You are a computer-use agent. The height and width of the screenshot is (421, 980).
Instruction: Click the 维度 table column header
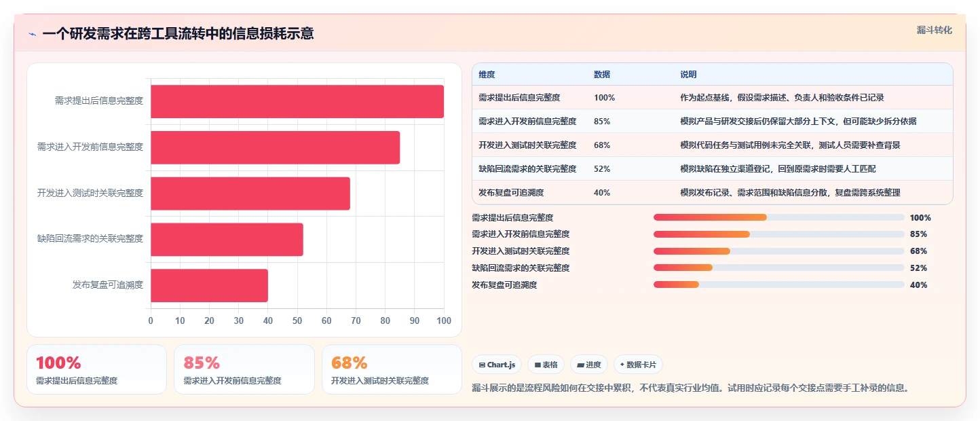[x=487, y=75]
